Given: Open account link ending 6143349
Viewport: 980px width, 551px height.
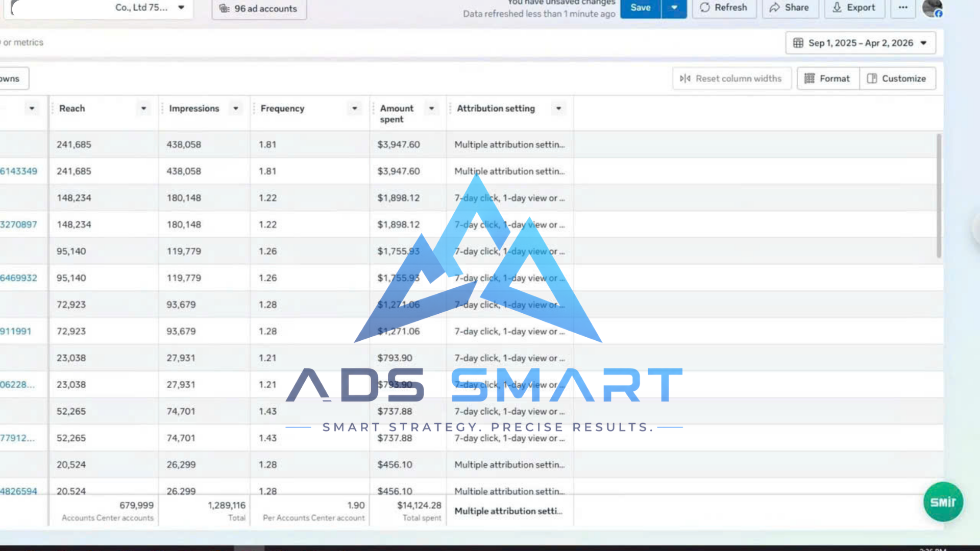Looking at the screenshot, I should point(18,171).
